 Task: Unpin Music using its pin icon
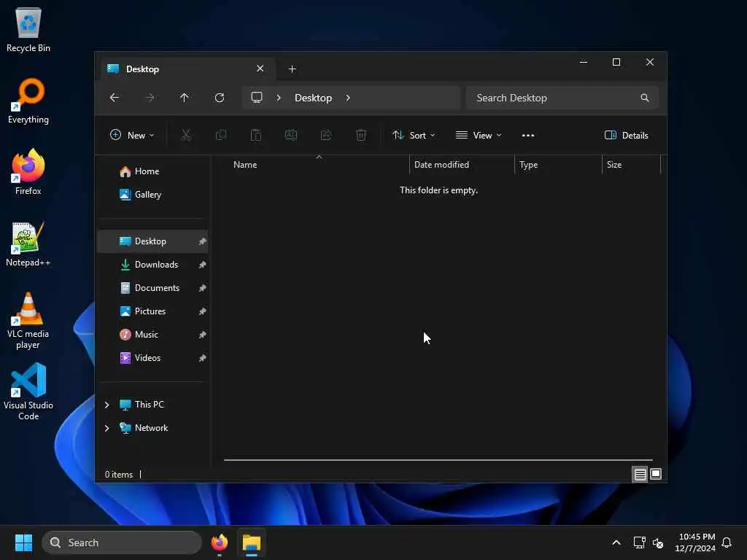pyautogui.click(x=203, y=335)
